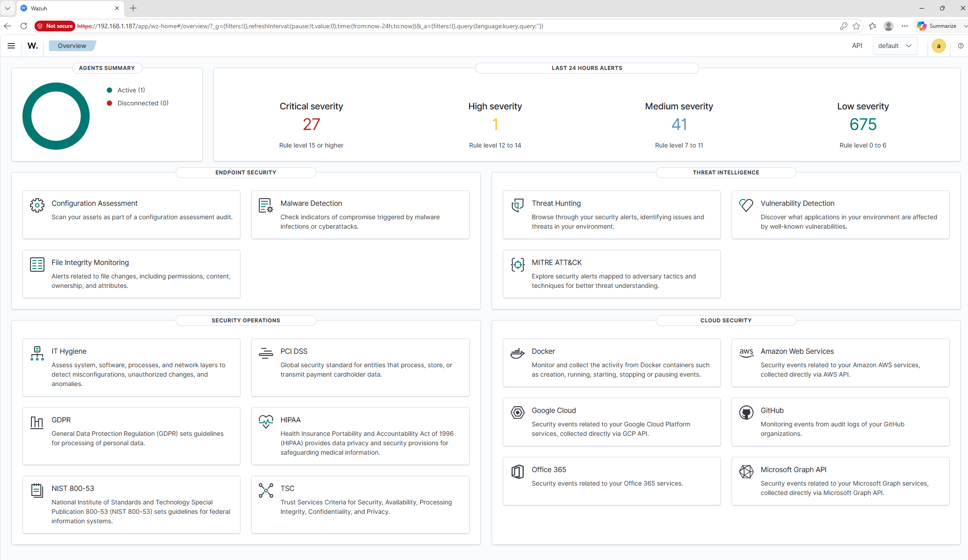Click the agents summary donut chart

pyautogui.click(x=56, y=116)
